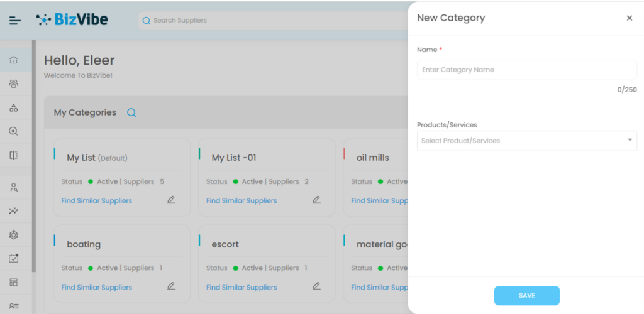The height and width of the screenshot is (314, 644).
Task: Click the magnifier discover sidebar icon
Action: [14, 131]
